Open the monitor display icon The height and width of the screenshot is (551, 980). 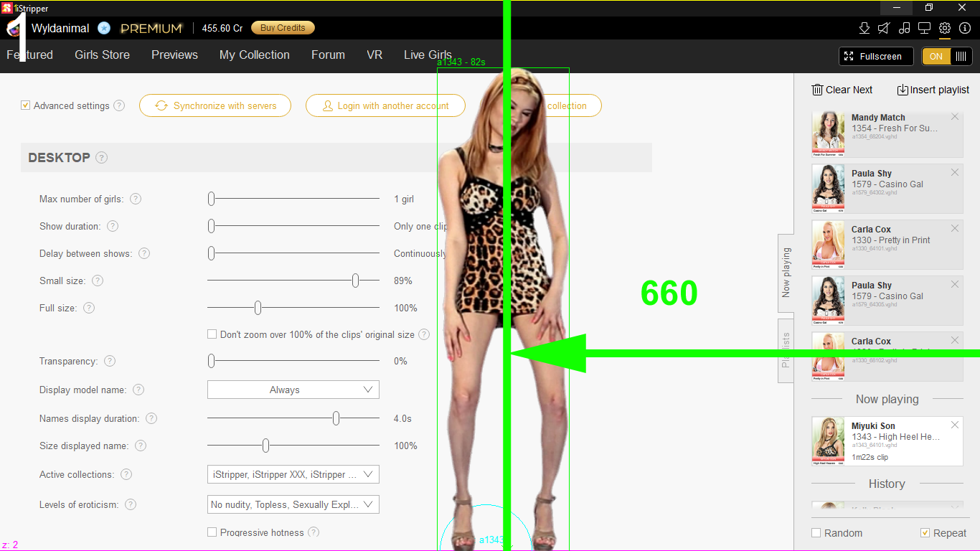click(x=925, y=28)
